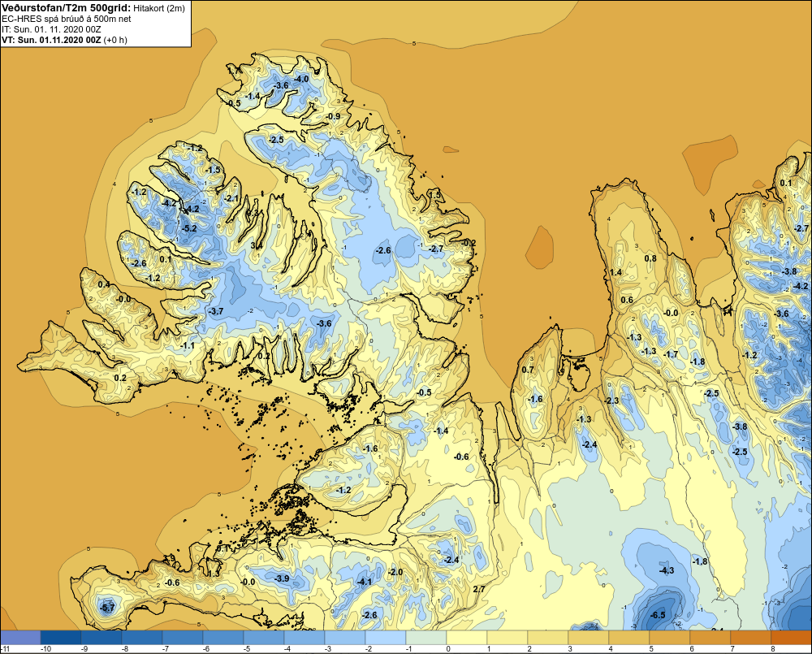Click the 'EC-HRES spá brúuð á 500m net' line
This screenshot has height=654, width=812.
[67, 19]
